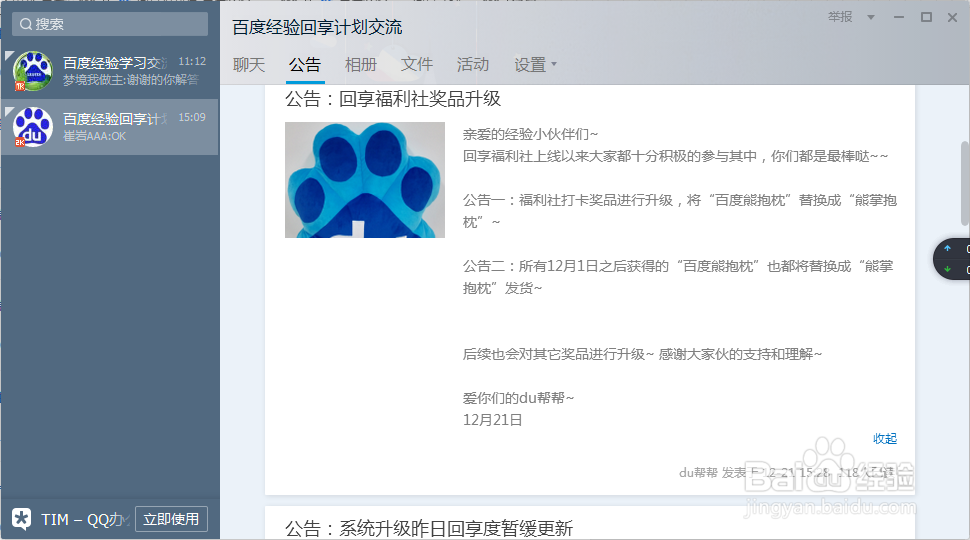
Task: Minimize the group window
Action: (x=899, y=17)
